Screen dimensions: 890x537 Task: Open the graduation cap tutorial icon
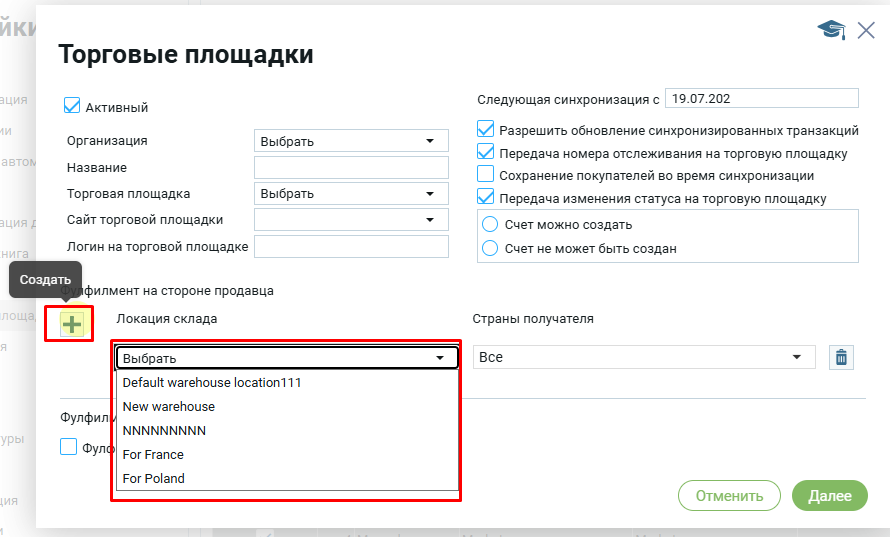pyautogui.click(x=831, y=30)
